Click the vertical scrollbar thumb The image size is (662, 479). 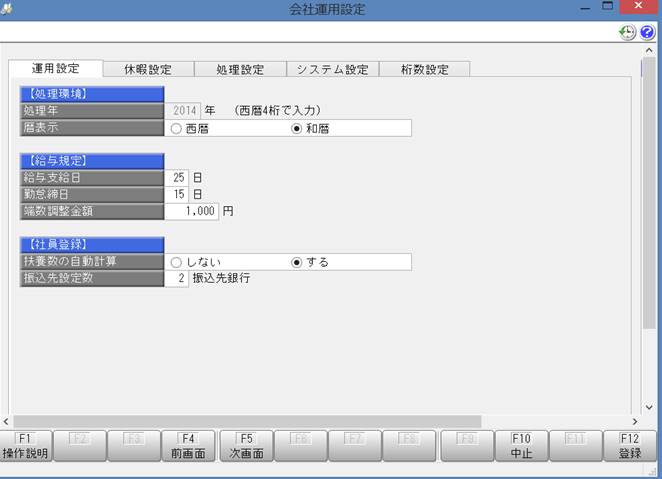649,193
